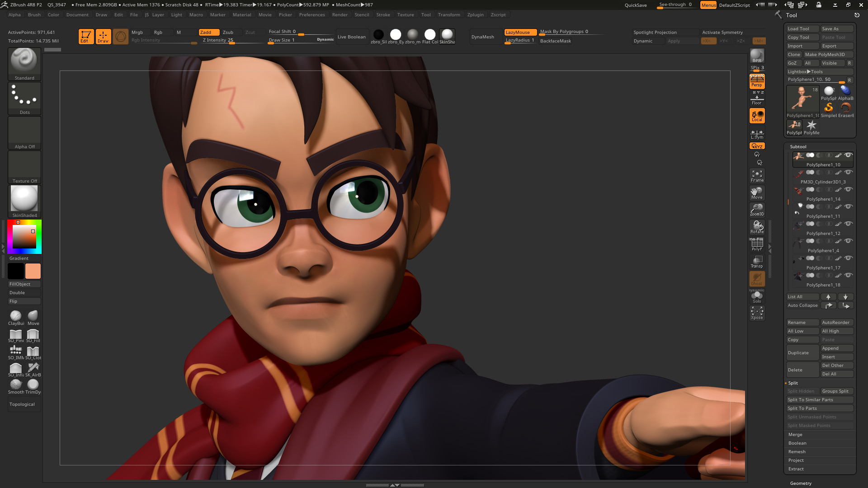Toggle the Ghost transparency button
868x488 pixels.
coord(757,279)
